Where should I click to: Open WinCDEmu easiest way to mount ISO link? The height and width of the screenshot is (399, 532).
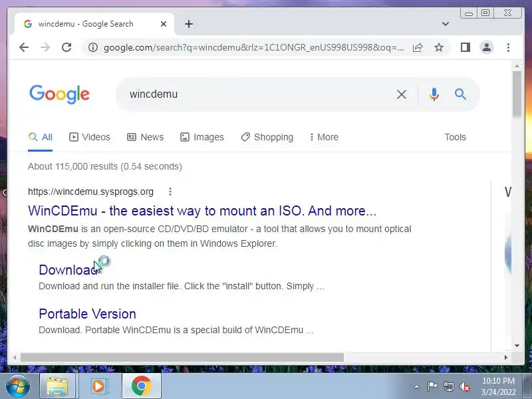click(202, 211)
